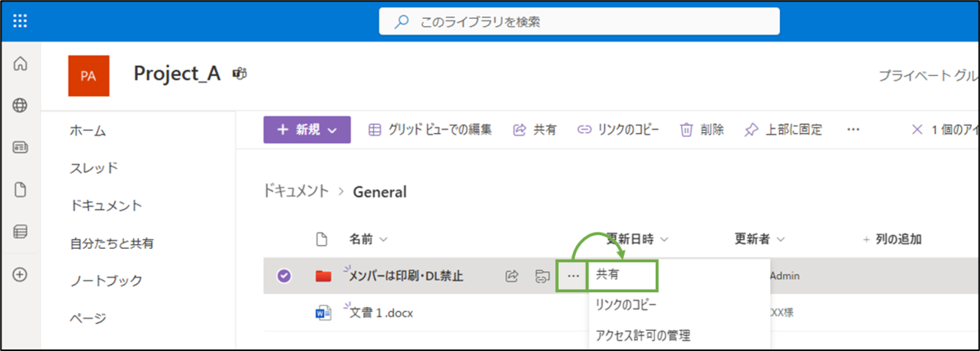Viewport: 980px width, 351px height.
Task: Open the files page icon in rail
Action: pos(21,189)
